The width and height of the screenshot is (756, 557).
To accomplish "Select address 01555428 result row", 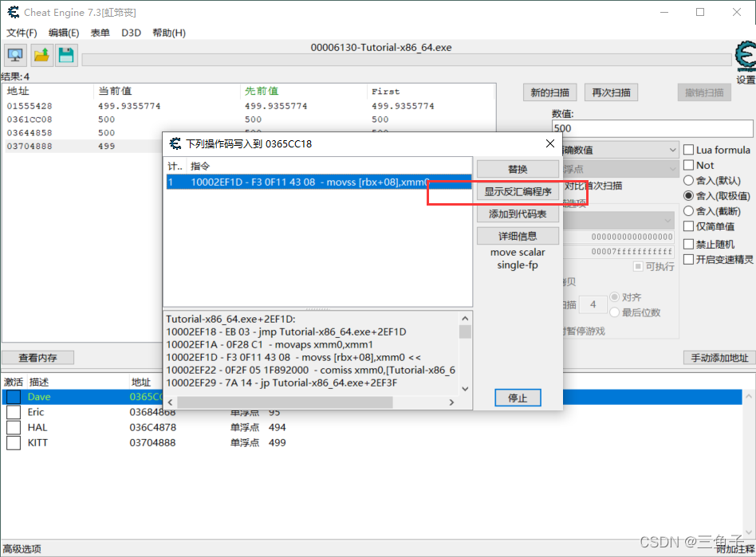I will coord(249,106).
